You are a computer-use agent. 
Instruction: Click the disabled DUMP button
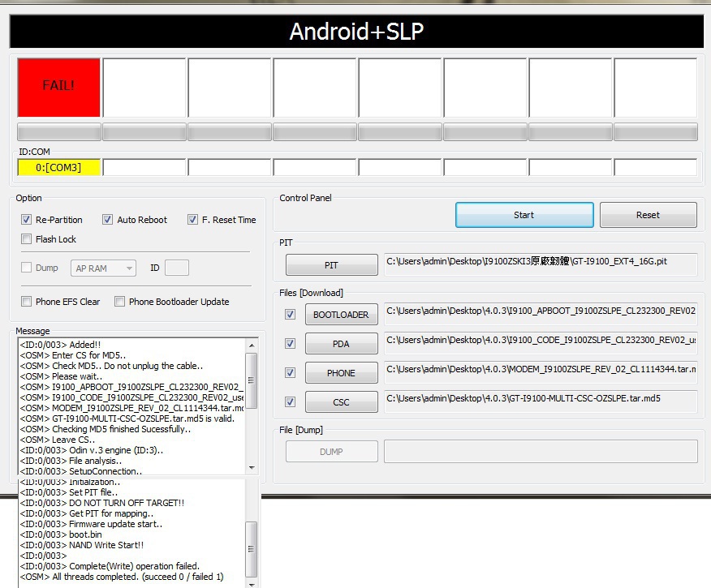click(x=331, y=451)
